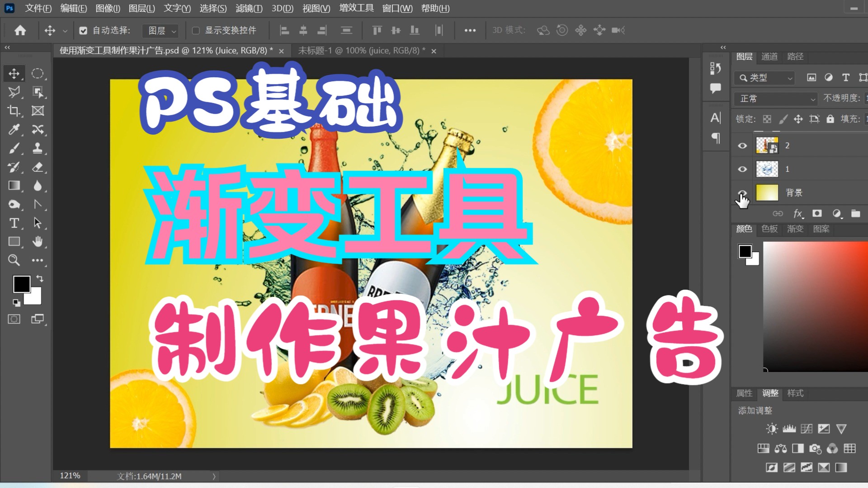
Task: Hide layer 2 with eye icon
Action: pos(742,145)
